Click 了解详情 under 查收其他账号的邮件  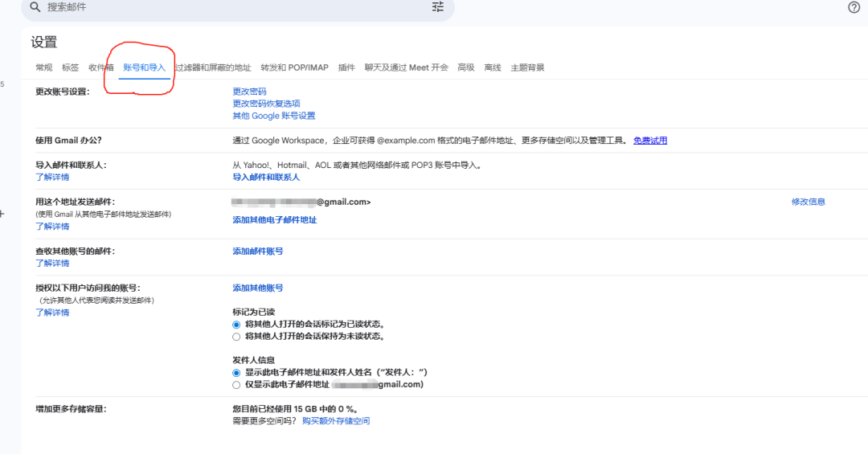[52, 264]
